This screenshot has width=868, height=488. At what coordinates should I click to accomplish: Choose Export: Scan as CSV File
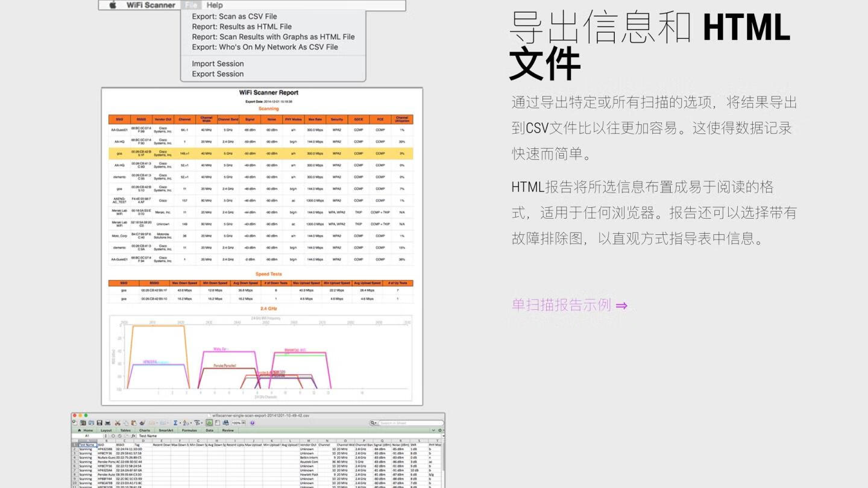click(234, 16)
